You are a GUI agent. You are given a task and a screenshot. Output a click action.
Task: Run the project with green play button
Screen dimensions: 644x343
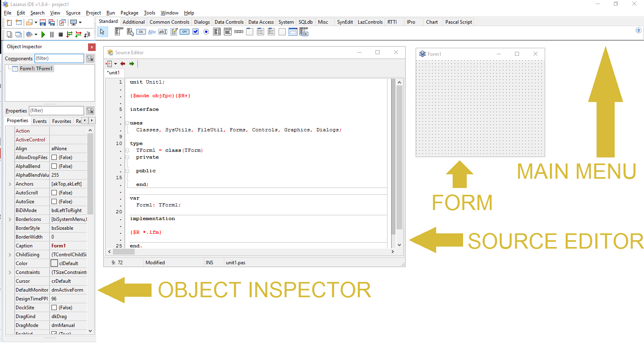(43, 35)
